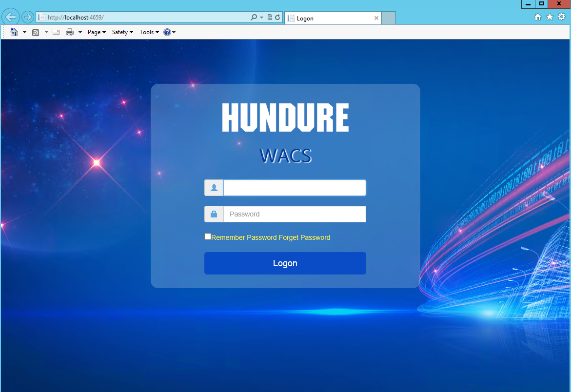Open the Page menu
The image size is (571, 392).
click(96, 32)
